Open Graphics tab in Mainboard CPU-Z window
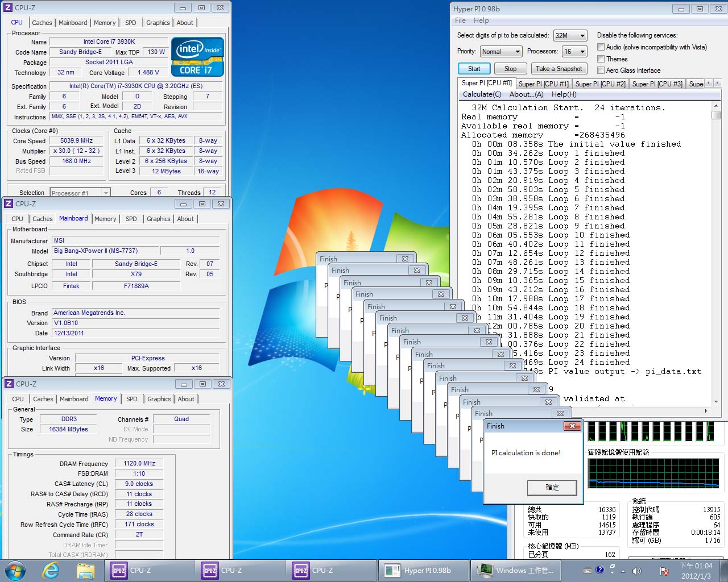728x582 pixels. click(159, 219)
